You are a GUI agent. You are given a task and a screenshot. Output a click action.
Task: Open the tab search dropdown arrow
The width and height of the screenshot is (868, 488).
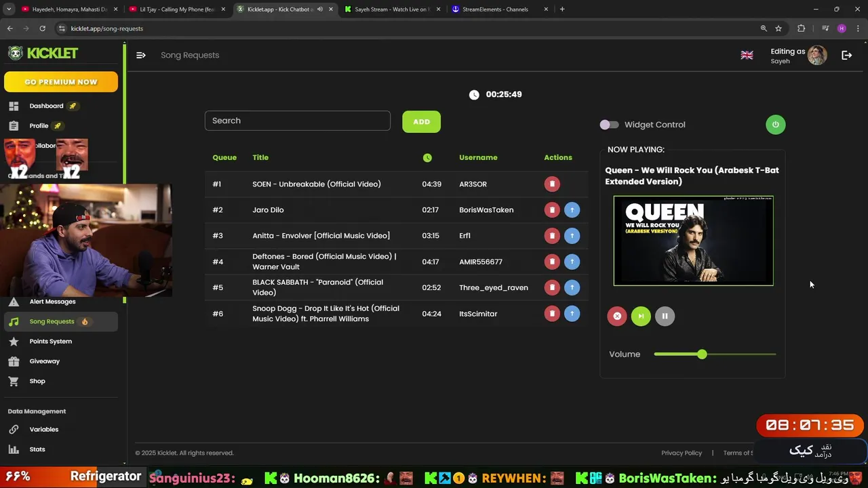9,9
